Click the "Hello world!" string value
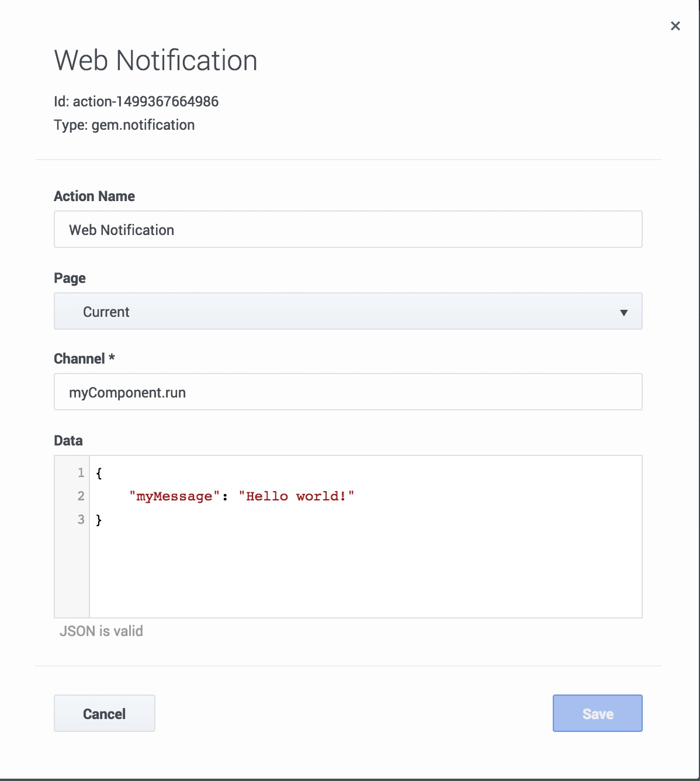 (x=296, y=496)
